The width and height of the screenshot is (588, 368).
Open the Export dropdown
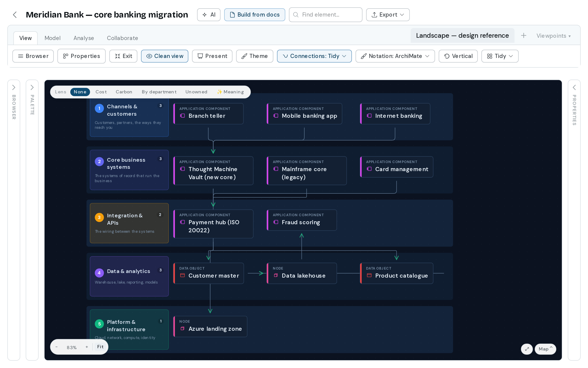tap(387, 14)
